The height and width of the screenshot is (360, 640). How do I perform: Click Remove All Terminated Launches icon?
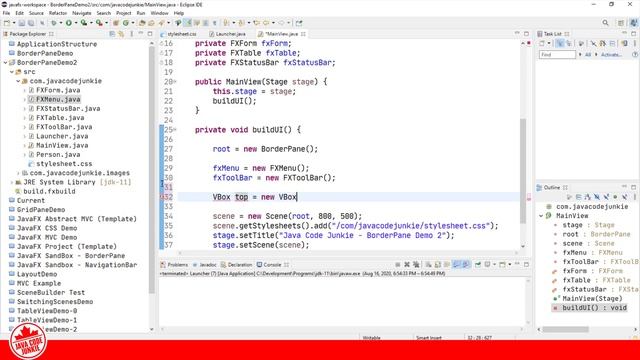416,264
